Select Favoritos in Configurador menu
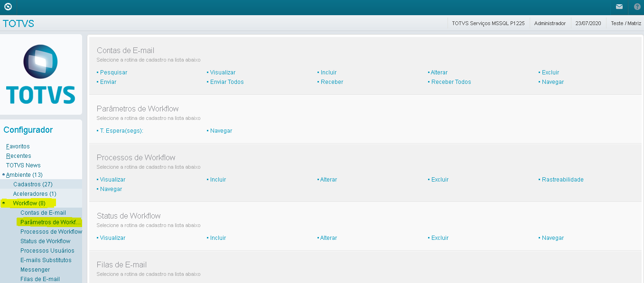Screen dimensions: 644x283 [x=18, y=146]
